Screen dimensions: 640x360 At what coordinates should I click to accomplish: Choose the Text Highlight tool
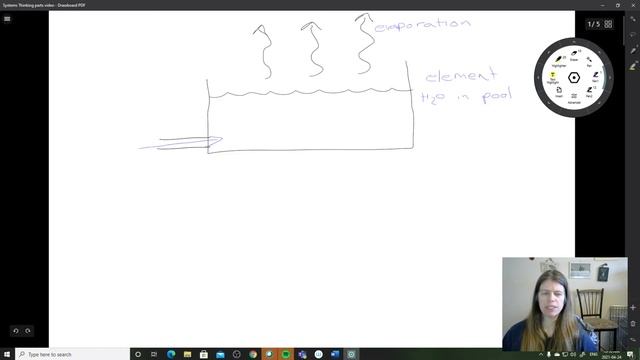553,77
